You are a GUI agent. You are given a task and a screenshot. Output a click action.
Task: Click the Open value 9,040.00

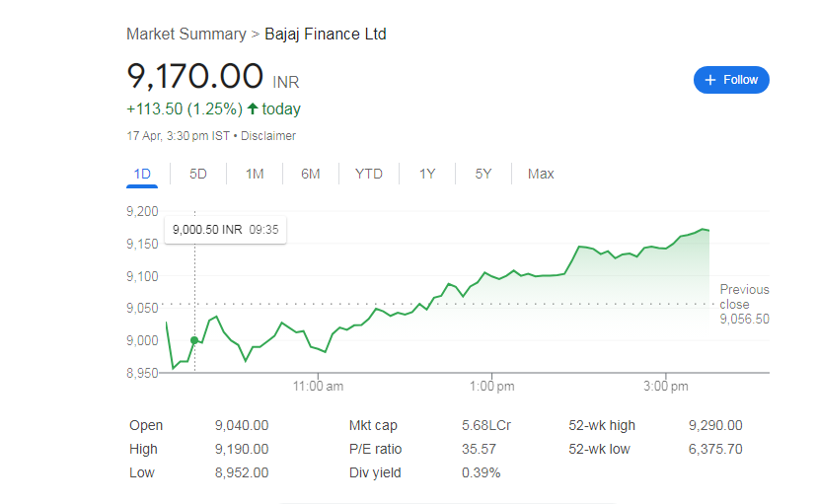(x=242, y=425)
